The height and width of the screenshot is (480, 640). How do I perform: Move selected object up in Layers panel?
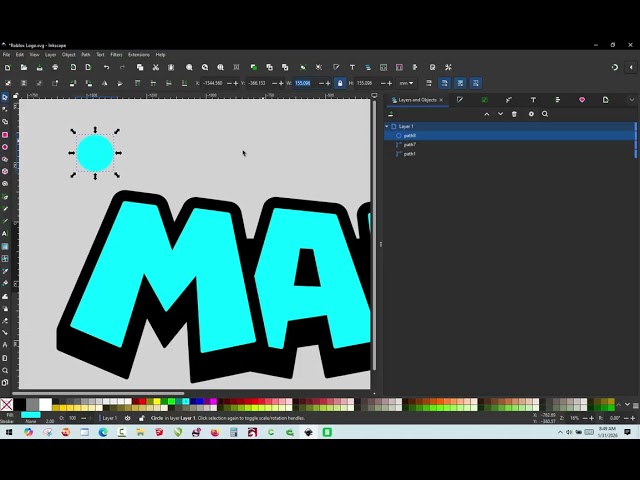[487, 114]
